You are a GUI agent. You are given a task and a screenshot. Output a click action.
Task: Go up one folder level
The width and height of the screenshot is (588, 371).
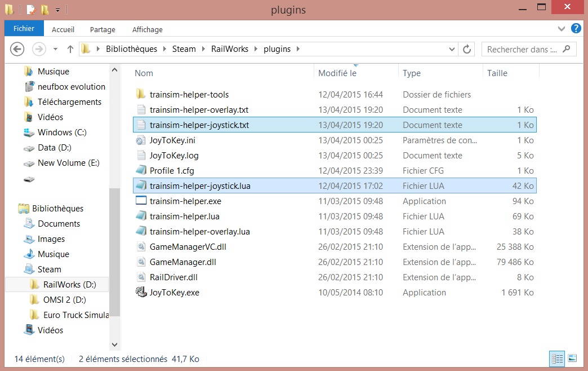coord(70,49)
